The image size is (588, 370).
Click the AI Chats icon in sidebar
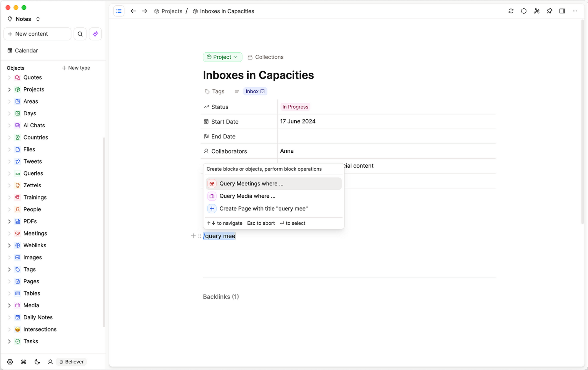[17, 125]
